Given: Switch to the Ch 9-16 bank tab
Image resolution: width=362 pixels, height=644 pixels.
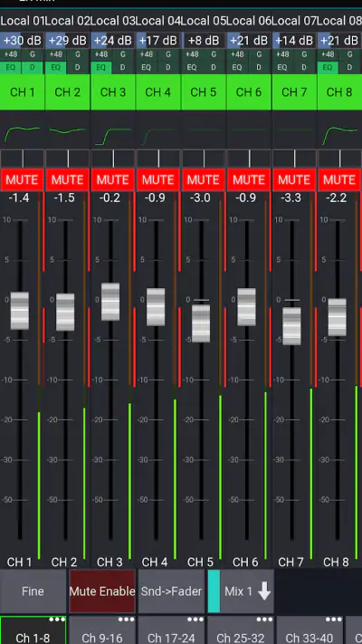Looking at the screenshot, I should (102, 630).
